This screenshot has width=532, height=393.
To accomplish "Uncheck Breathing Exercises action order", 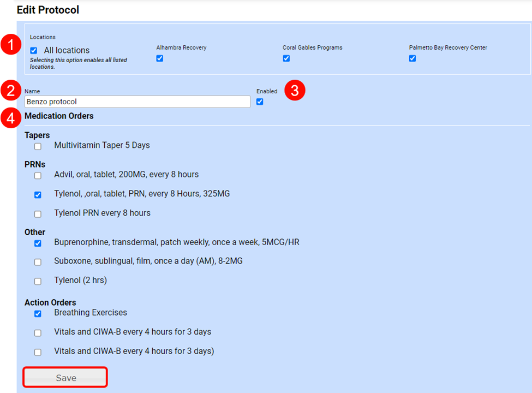I will 38,314.
